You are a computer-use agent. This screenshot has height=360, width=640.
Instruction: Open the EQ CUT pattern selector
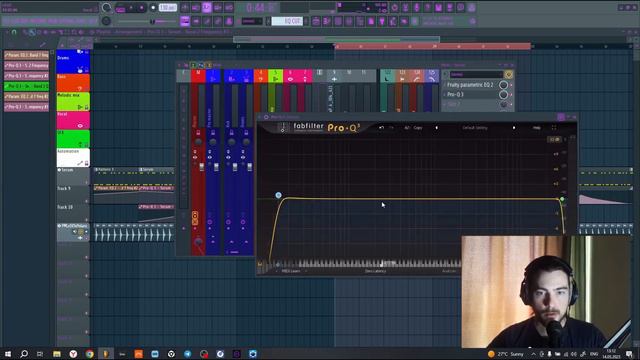click(x=287, y=21)
